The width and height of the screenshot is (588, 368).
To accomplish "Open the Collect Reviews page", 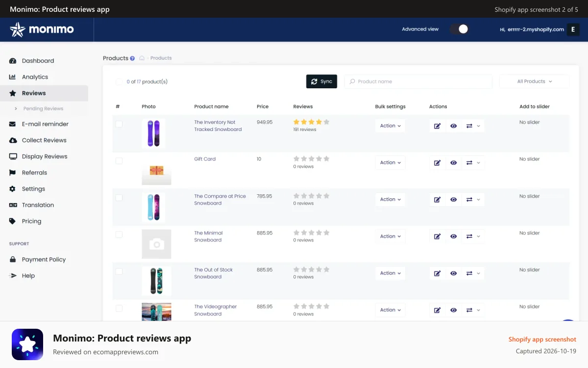I will coord(44,140).
